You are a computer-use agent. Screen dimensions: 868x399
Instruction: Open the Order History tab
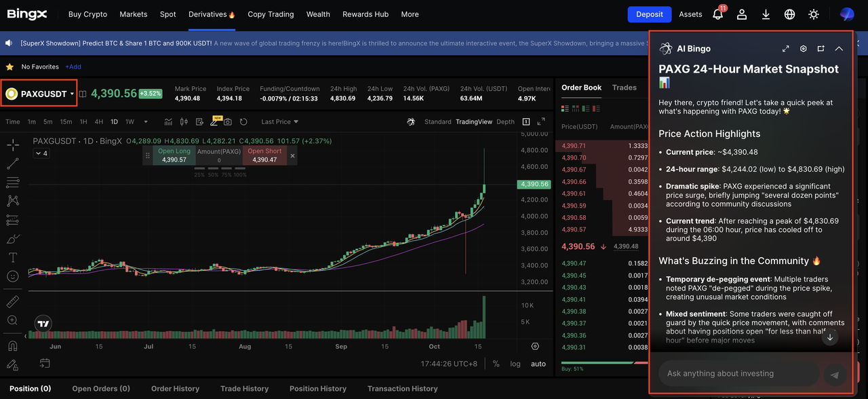[175, 389]
